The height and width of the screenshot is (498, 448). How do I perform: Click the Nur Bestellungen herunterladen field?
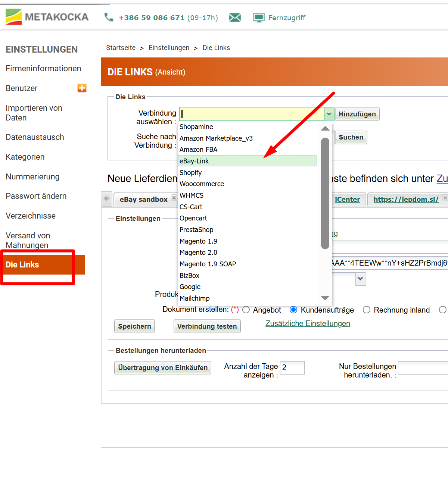tap(423, 368)
